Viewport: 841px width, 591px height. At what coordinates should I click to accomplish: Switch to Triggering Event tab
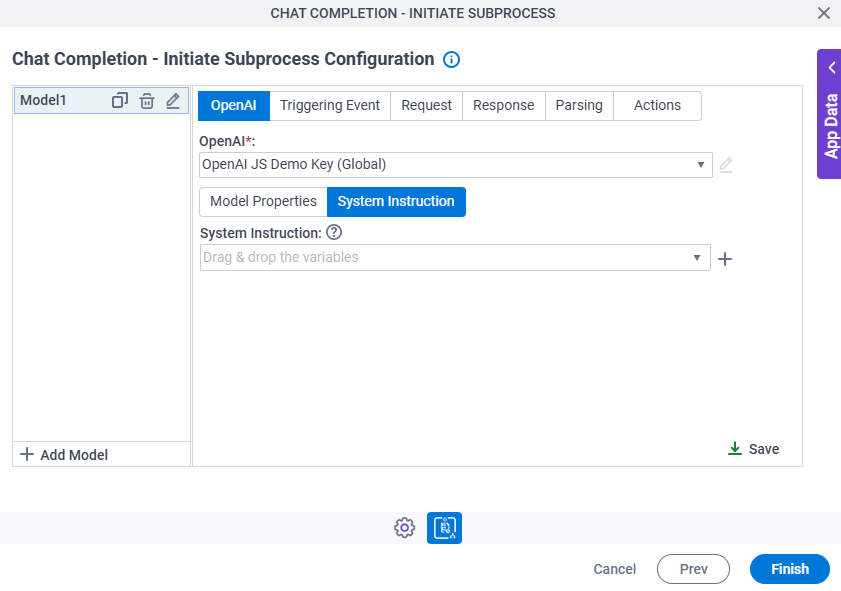(330, 105)
